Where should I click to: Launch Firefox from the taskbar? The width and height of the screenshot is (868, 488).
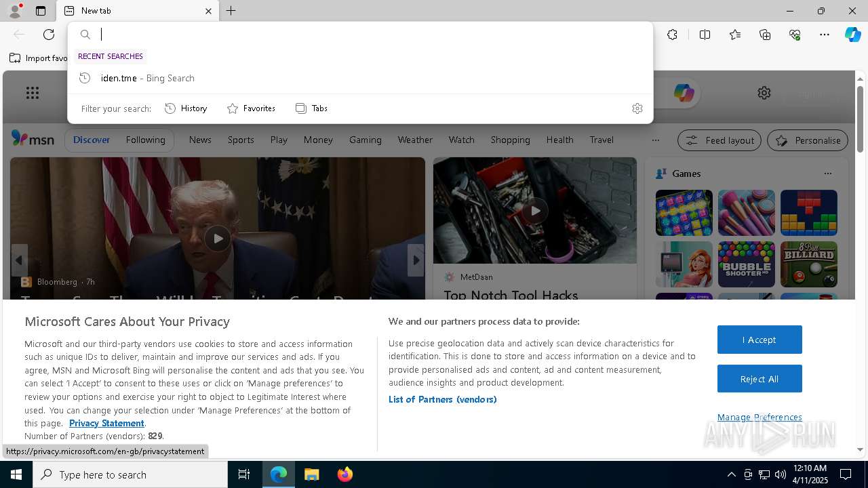pos(345,474)
